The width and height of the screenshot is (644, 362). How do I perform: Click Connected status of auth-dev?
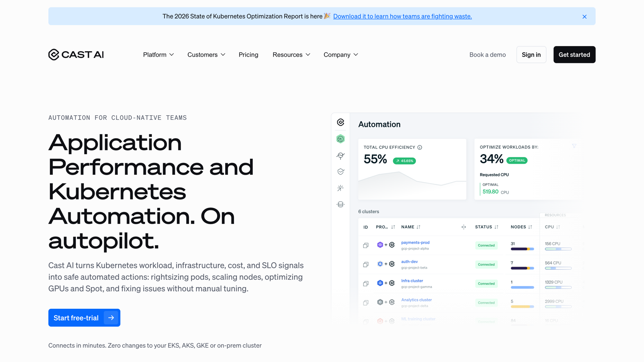[486, 264]
